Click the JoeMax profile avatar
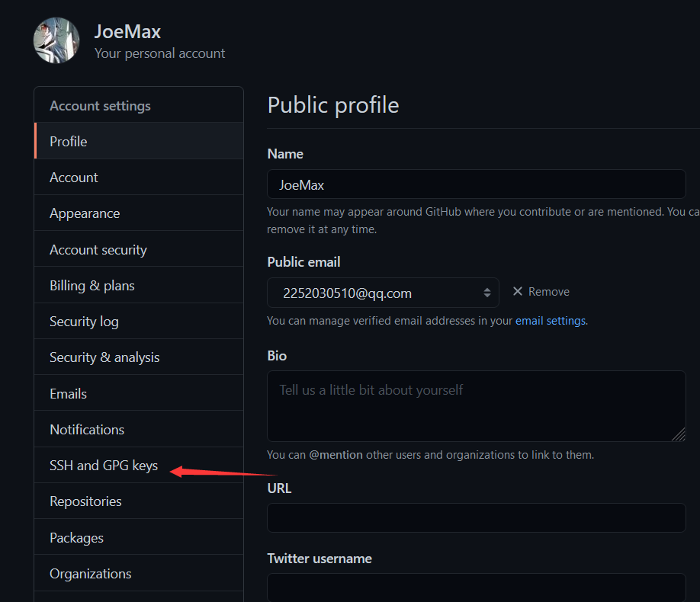Screen dimensions: 700x602 [x=56, y=40]
